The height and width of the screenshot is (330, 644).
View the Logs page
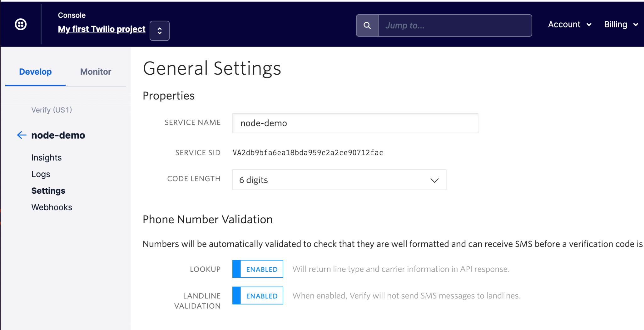(x=41, y=174)
